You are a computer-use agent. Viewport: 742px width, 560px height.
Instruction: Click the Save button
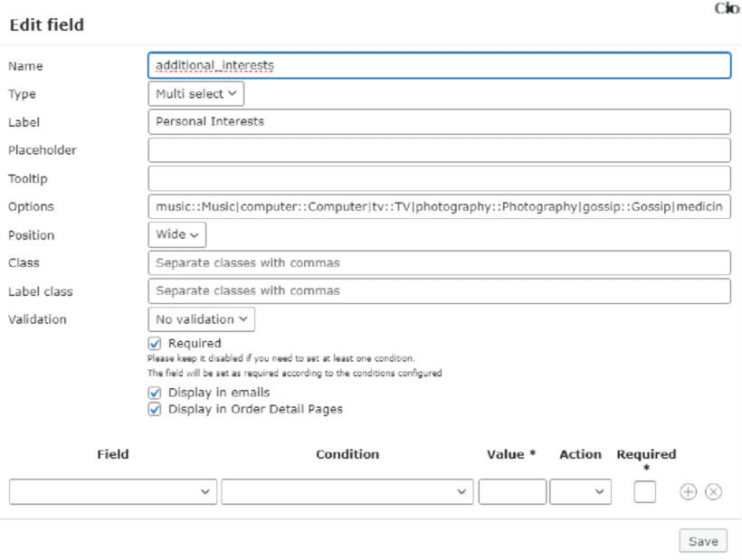703,540
